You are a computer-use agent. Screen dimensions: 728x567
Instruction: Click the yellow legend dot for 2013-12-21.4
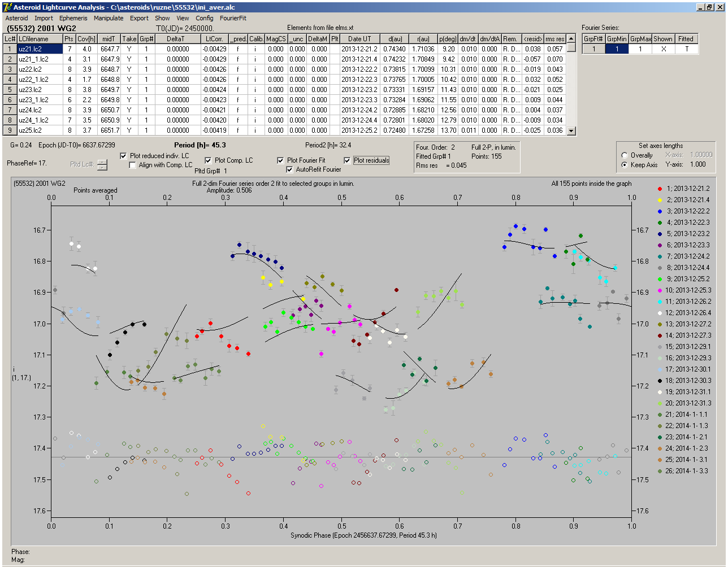[x=659, y=200]
